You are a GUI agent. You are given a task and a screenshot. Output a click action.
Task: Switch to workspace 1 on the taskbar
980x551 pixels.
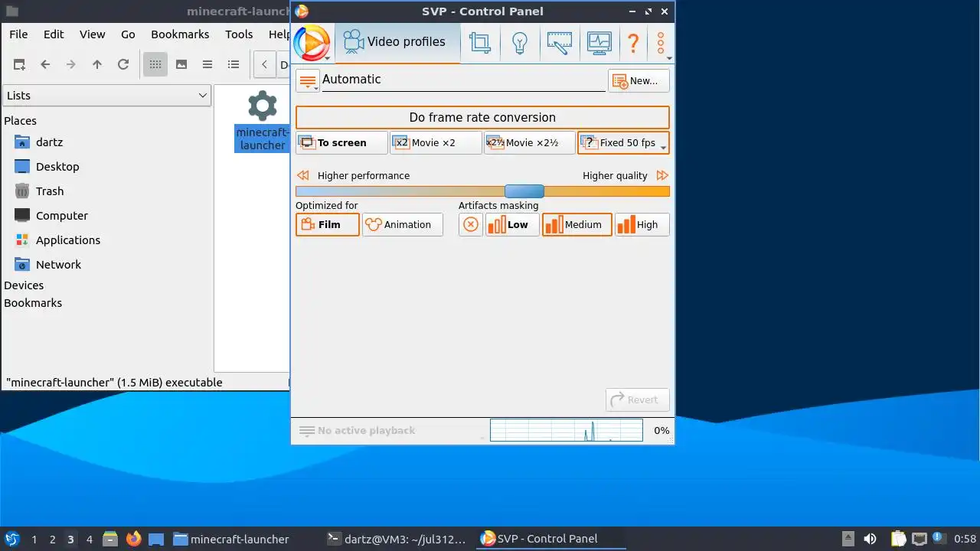point(34,540)
